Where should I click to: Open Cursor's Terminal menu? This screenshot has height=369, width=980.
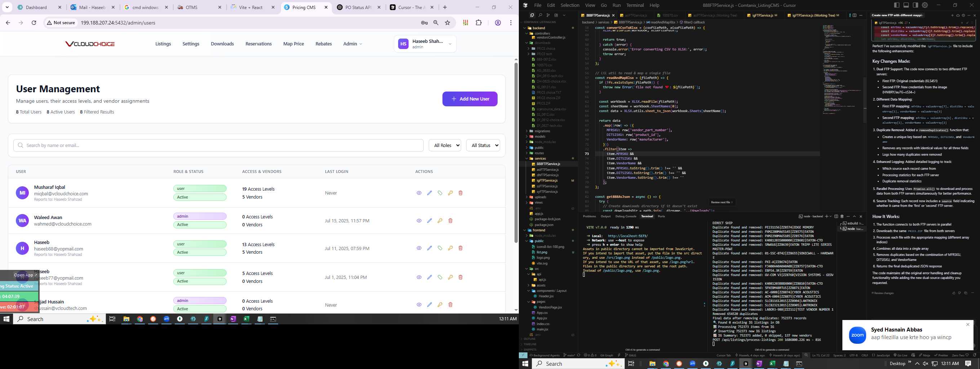click(635, 5)
